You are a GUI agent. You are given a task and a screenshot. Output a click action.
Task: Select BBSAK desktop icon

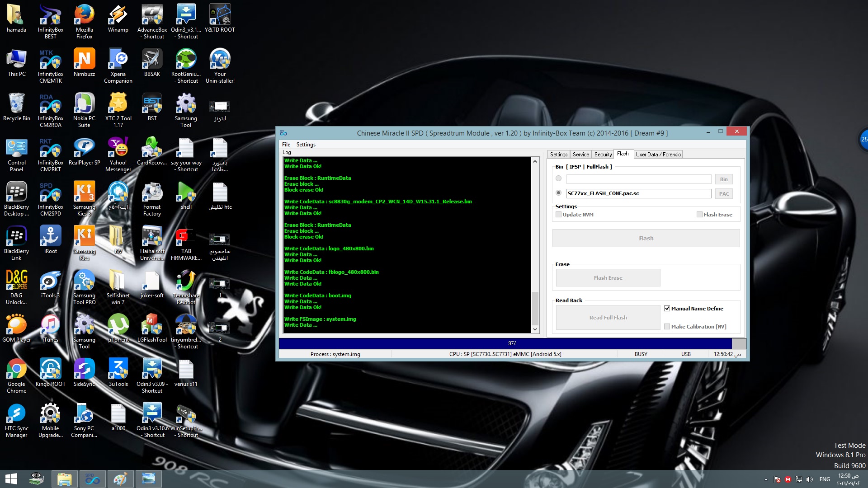coord(152,62)
